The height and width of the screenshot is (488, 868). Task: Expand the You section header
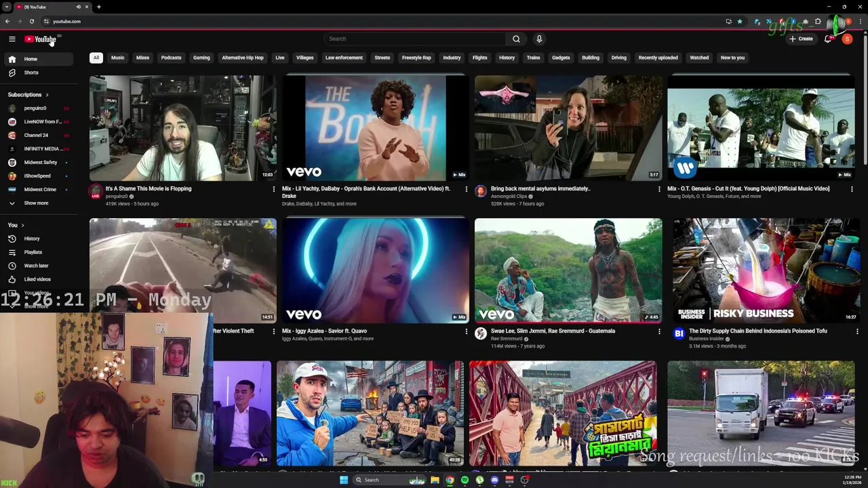click(16, 225)
